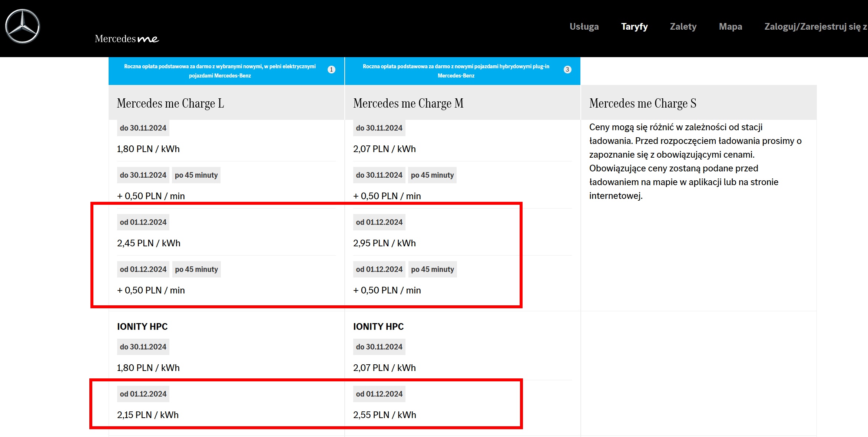Click the IONITY HPC label in Charge M column

378,326
